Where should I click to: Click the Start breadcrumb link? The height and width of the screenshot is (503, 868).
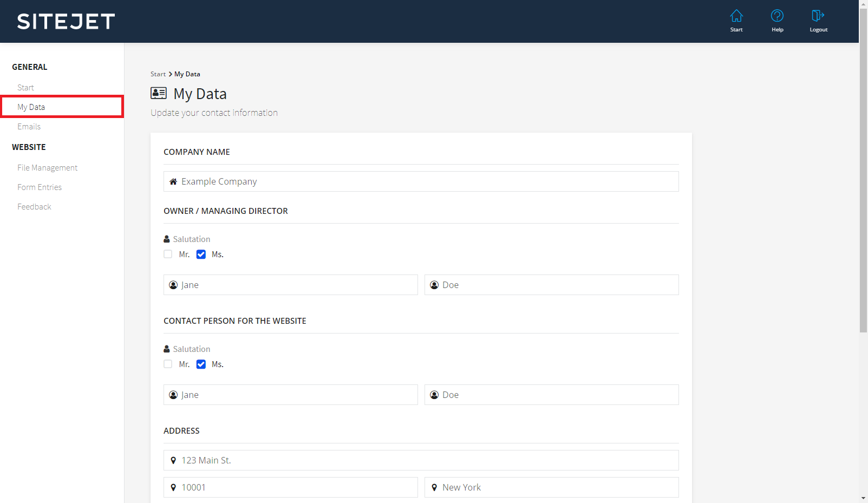tap(158, 74)
